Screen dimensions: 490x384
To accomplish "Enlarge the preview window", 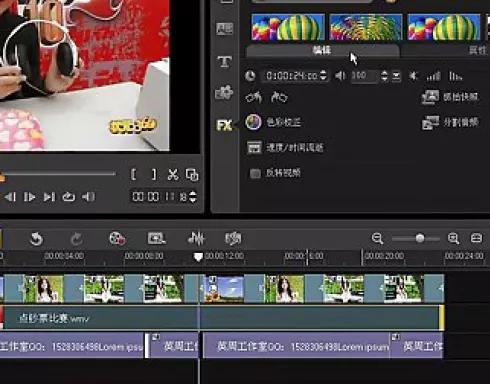I will 192,175.
